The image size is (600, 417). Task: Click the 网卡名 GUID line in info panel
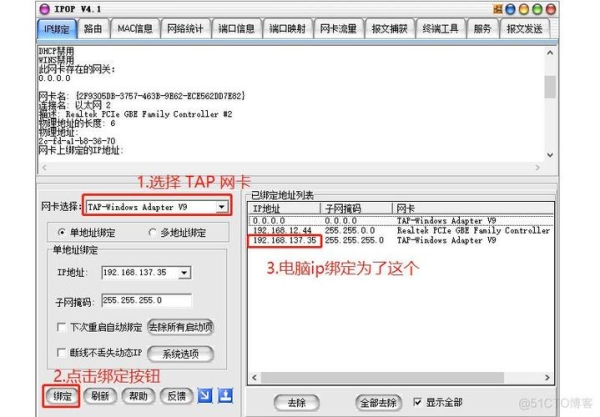[142, 96]
